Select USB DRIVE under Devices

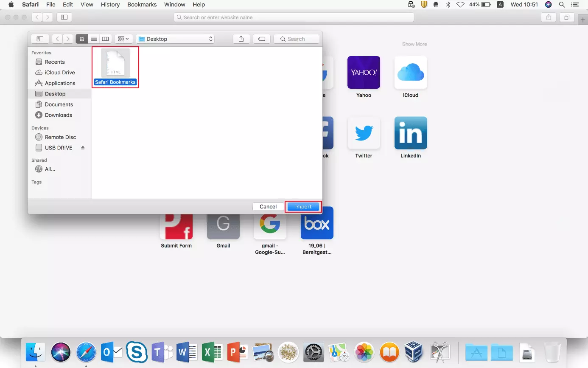pyautogui.click(x=59, y=148)
